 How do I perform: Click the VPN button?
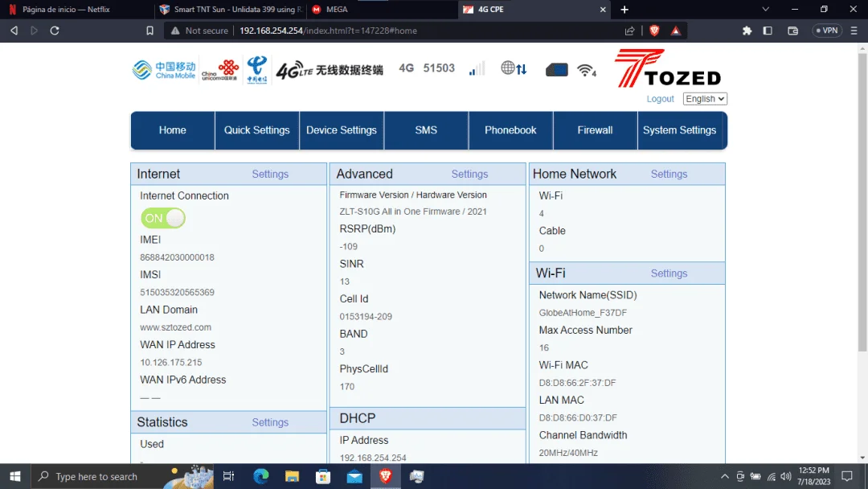(827, 31)
